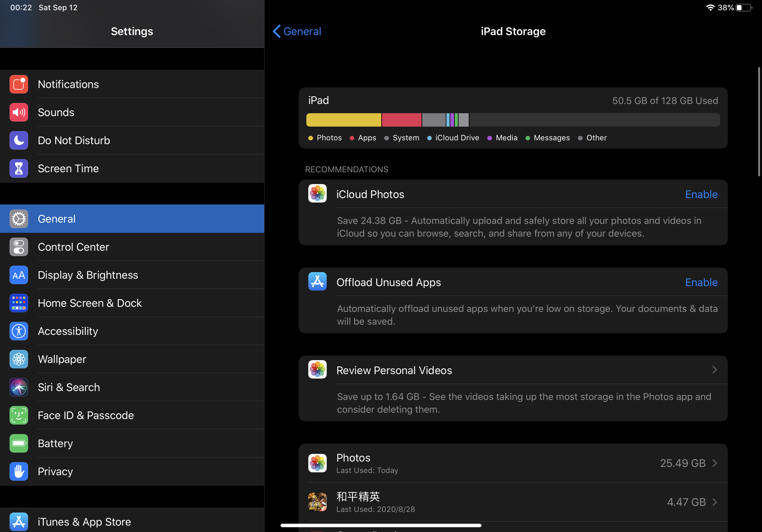Open Sounds settings via speaker icon

[19, 113]
